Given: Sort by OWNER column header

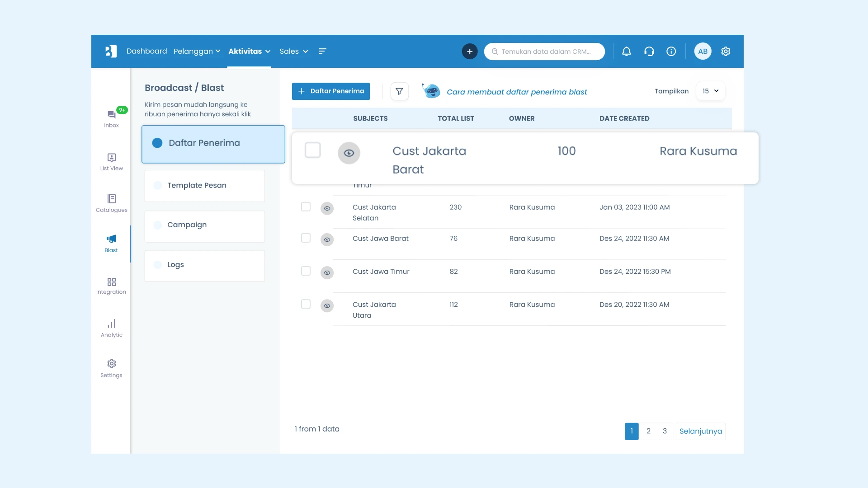Looking at the screenshot, I should [522, 118].
